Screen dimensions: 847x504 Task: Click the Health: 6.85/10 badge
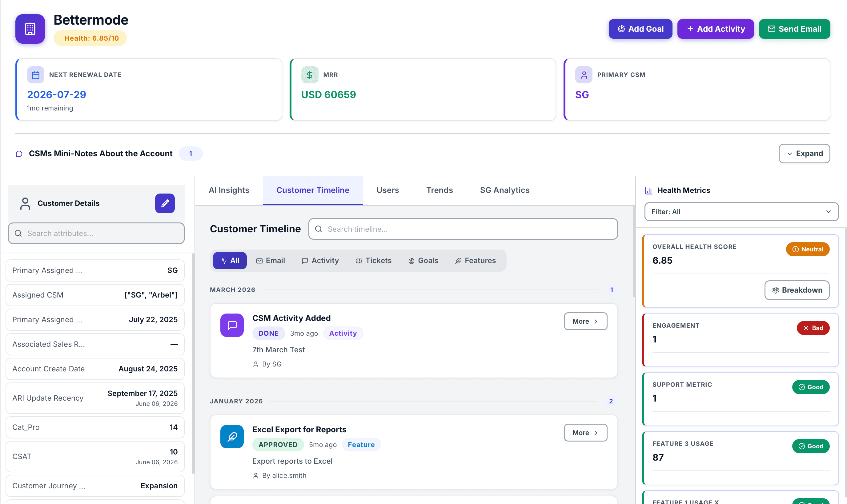(x=90, y=38)
